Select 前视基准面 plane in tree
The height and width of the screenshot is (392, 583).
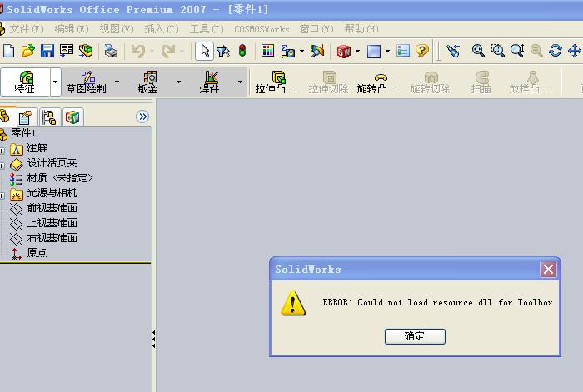[x=52, y=208]
